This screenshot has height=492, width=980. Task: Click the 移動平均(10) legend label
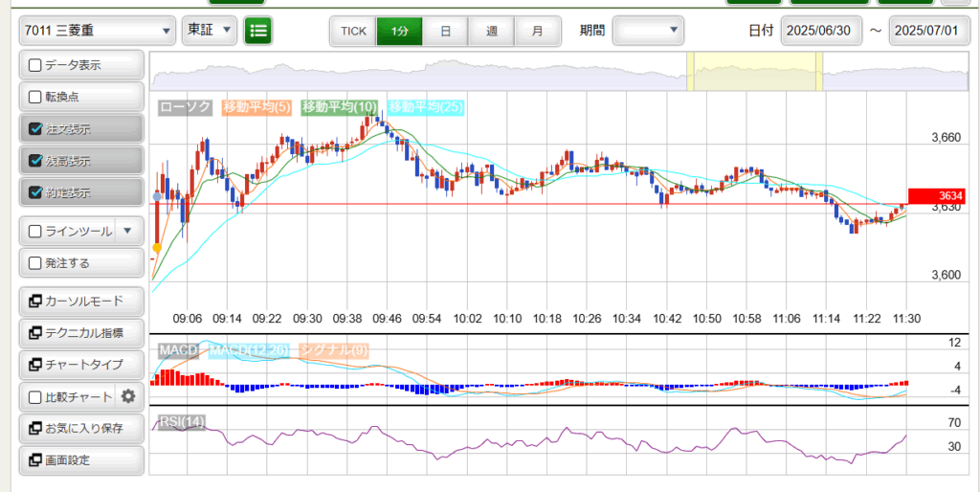(340, 107)
